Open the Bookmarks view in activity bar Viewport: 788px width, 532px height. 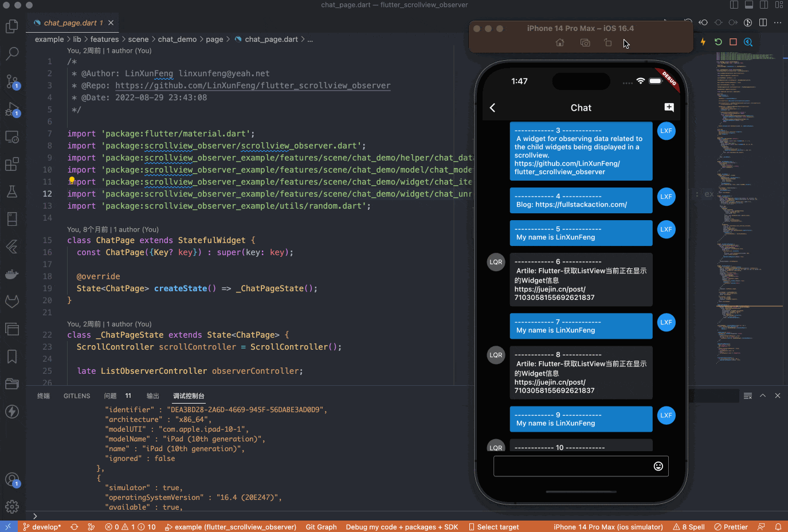coord(12,357)
